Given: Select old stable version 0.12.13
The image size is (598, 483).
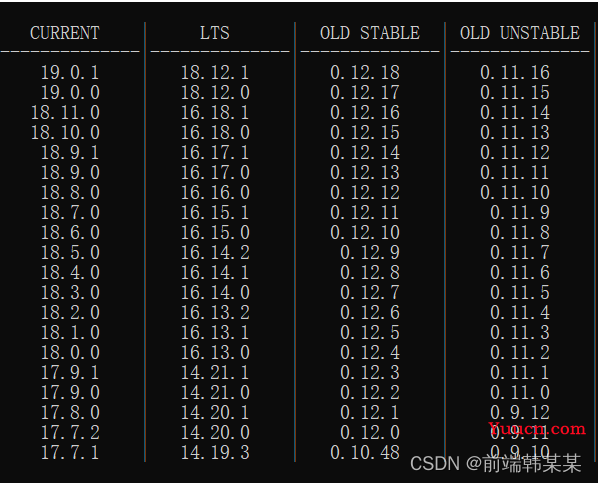Looking at the screenshot, I should (365, 172).
